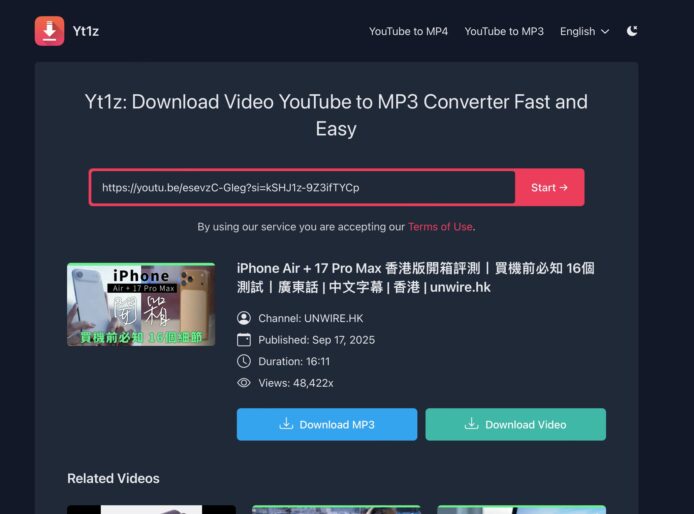The height and width of the screenshot is (514, 694).
Task: Open the rightmost related video thumbnail
Action: pyautogui.click(x=521, y=509)
